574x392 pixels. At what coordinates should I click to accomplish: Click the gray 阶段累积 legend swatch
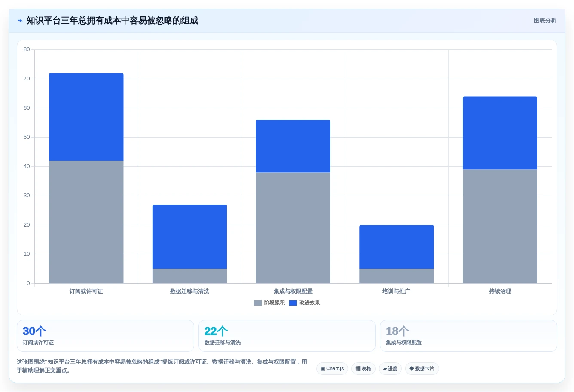[258, 303]
